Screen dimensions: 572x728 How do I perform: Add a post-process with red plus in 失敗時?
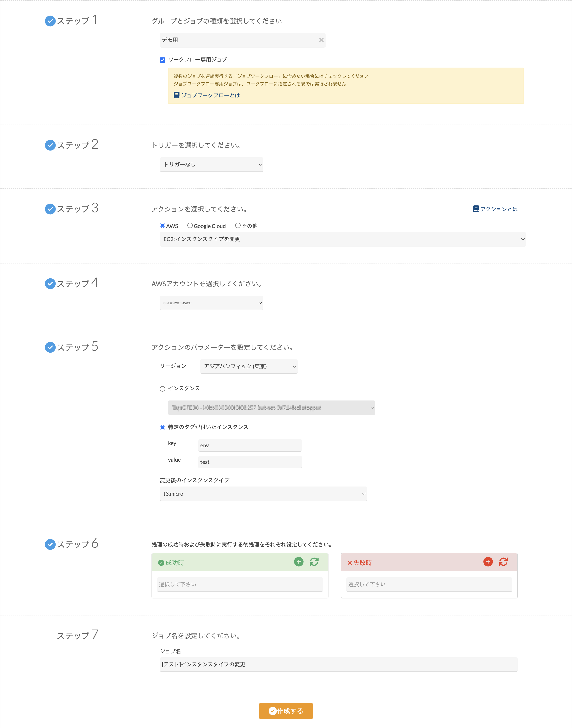click(x=488, y=562)
